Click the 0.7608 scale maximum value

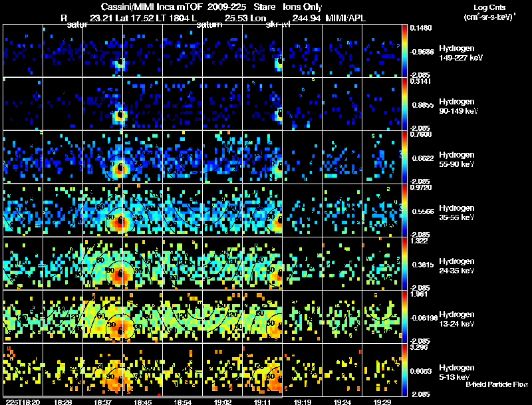[x=421, y=134]
